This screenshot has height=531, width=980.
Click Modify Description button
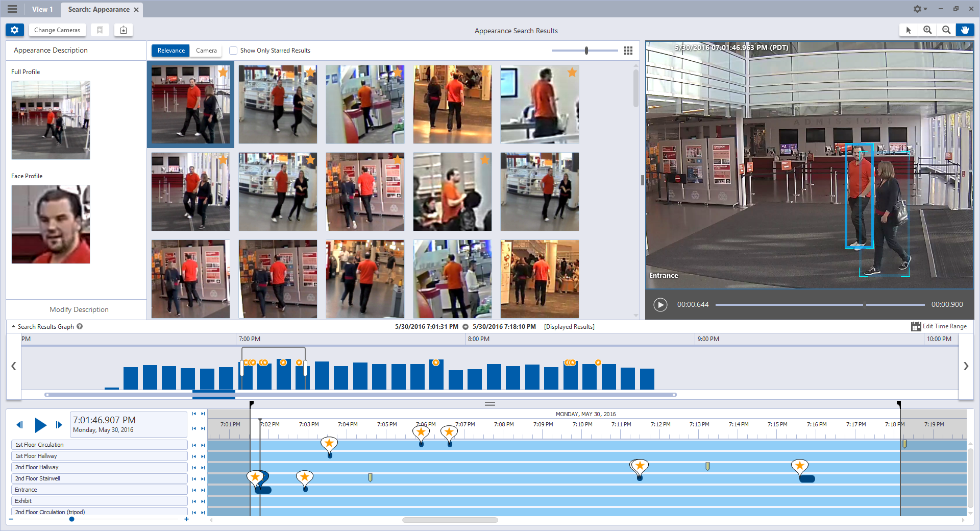(x=79, y=309)
